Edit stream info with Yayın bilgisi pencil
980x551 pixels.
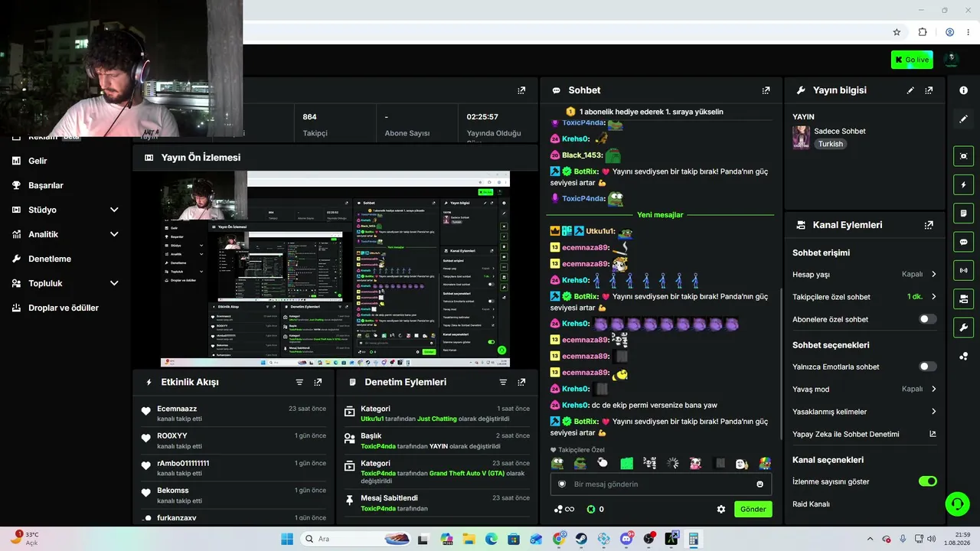(910, 90)
